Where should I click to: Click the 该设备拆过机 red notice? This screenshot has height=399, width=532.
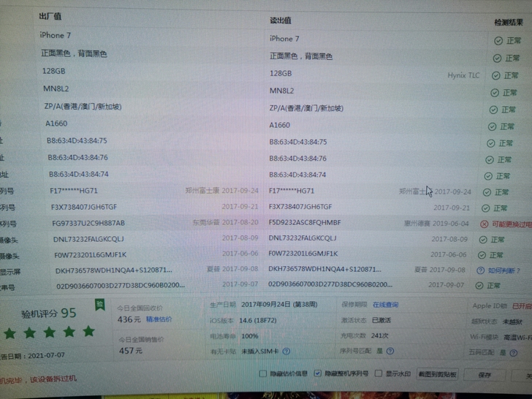[53, 379]
